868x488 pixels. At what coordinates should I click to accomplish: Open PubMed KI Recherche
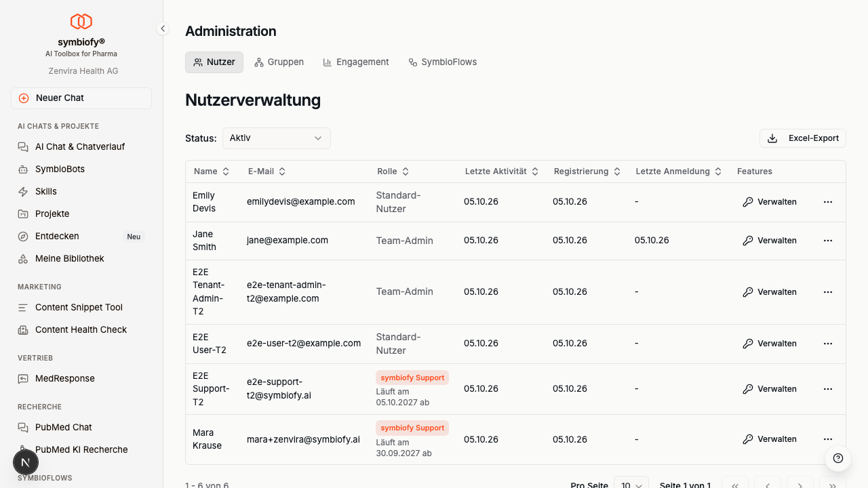point(81,450)
